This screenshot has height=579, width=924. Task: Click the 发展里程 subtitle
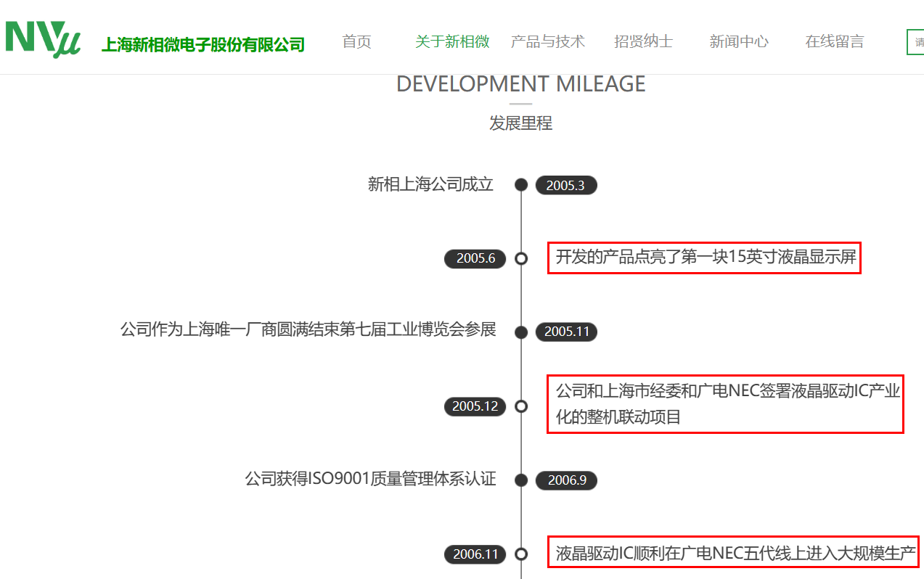coord(521,123)
